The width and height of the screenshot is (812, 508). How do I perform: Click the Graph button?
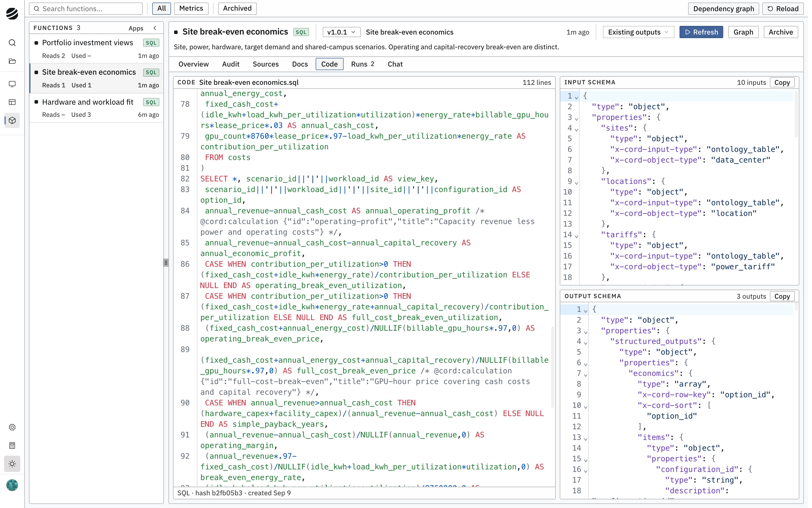[743, 32]
